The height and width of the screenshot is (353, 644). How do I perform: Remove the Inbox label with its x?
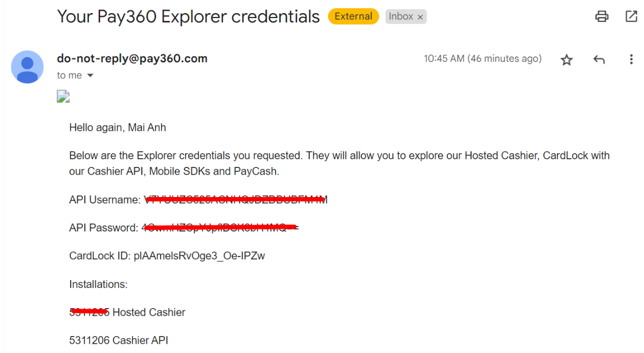click(420, 17)
